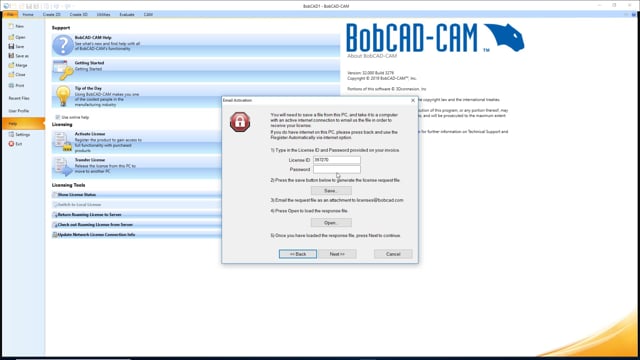Click into the License ID input field
The image size is (640, 360).
point(337,160)
